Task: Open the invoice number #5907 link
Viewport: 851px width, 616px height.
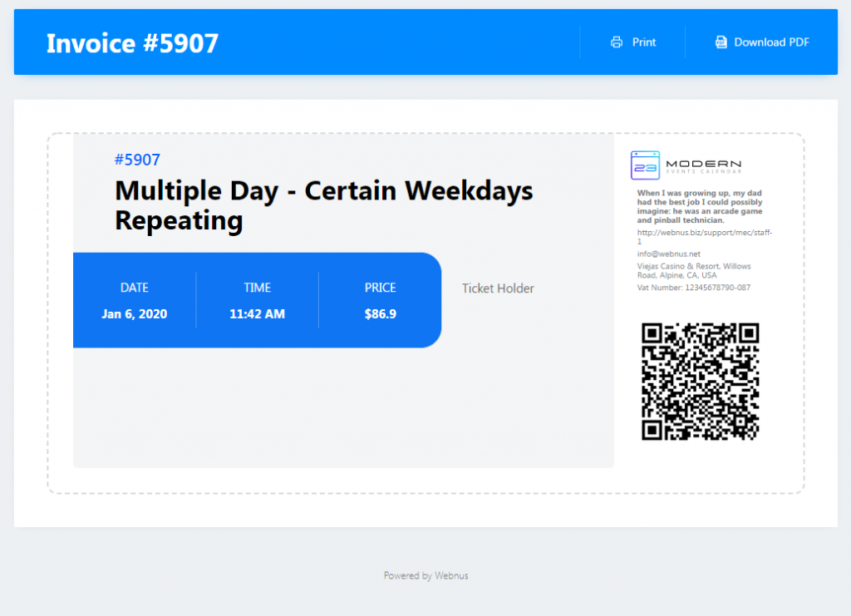Action: coord(135,160)
